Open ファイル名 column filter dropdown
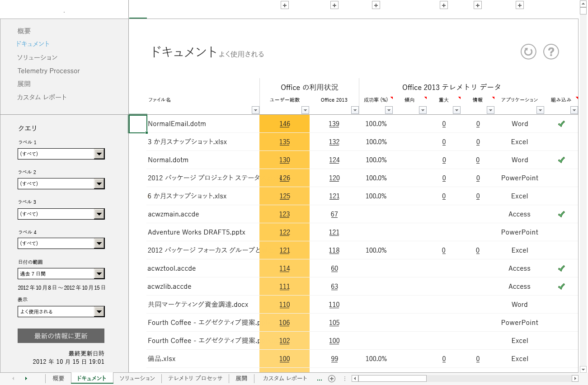 click(255, 110)
